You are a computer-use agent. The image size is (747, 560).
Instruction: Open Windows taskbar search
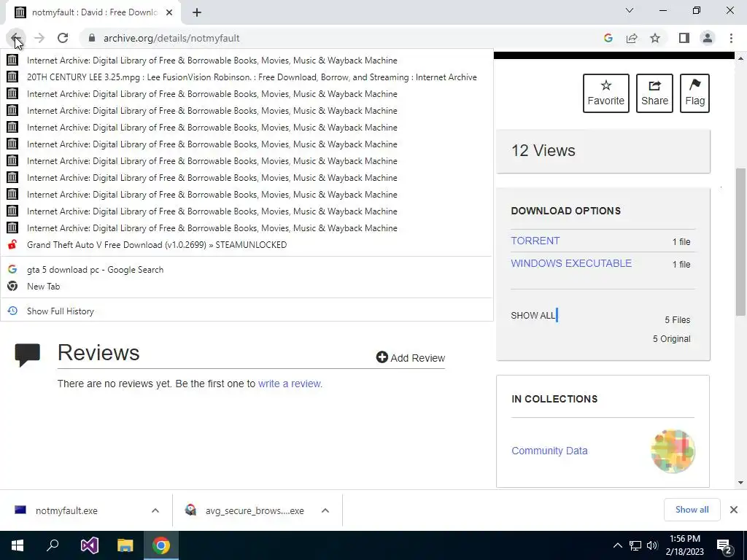53,545
